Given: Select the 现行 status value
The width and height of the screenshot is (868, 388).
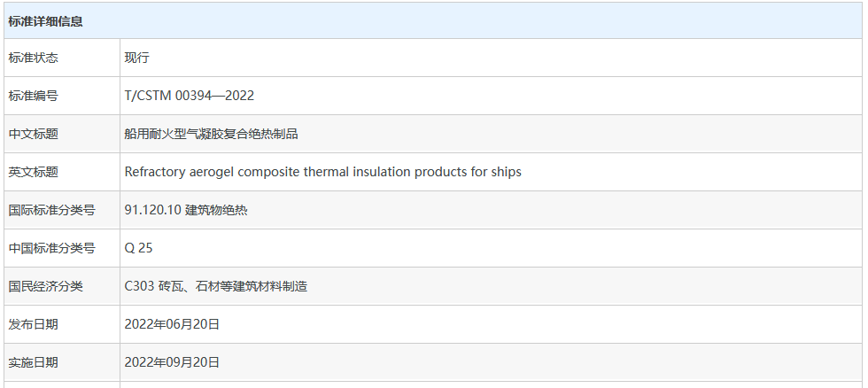Looking at the screenshot, I should click(137, 58).
